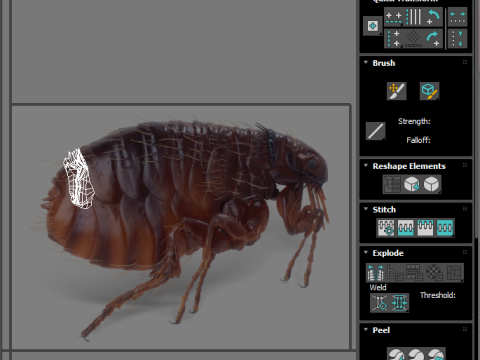Collapse the Stitch rollout arrow
480x360 pixels.
click(366, 209)
